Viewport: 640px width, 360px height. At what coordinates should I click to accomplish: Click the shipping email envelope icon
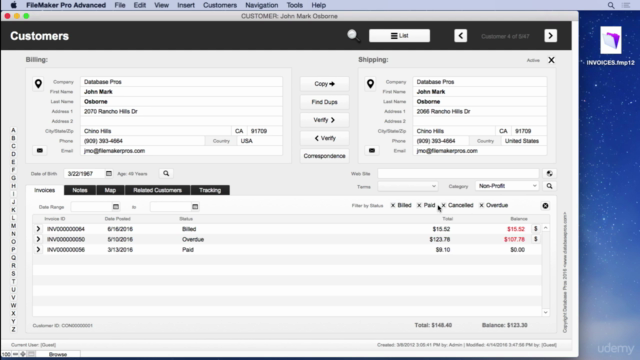click(x=372, y=151)
